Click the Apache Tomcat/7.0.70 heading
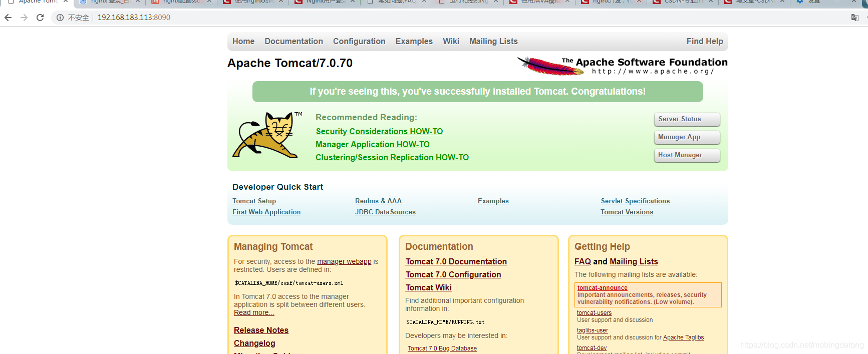The width and height of the screenshot is (868, 354). (290, 63)
